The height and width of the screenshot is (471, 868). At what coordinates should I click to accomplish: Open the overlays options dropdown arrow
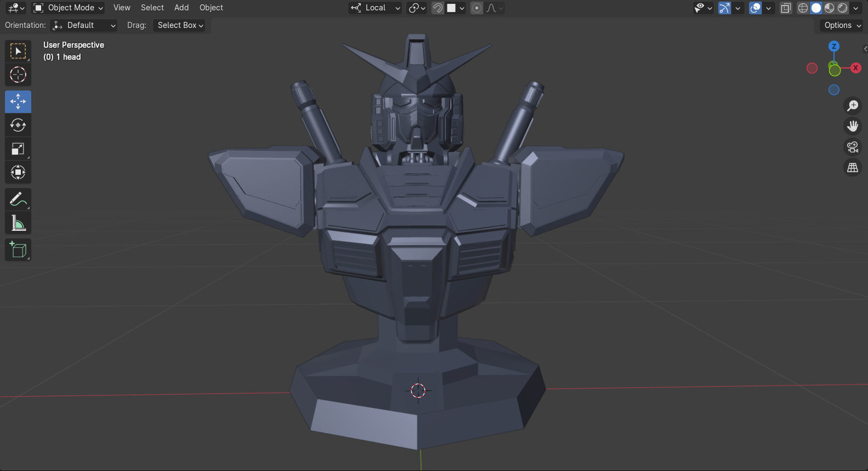pyautogui.click(x=768, y=8)
